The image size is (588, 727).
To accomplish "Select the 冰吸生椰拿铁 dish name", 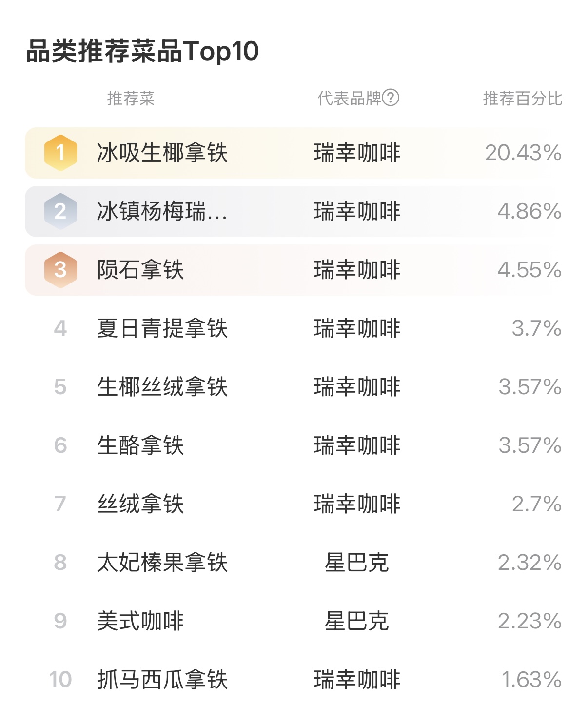I will (x=162, y=153).
